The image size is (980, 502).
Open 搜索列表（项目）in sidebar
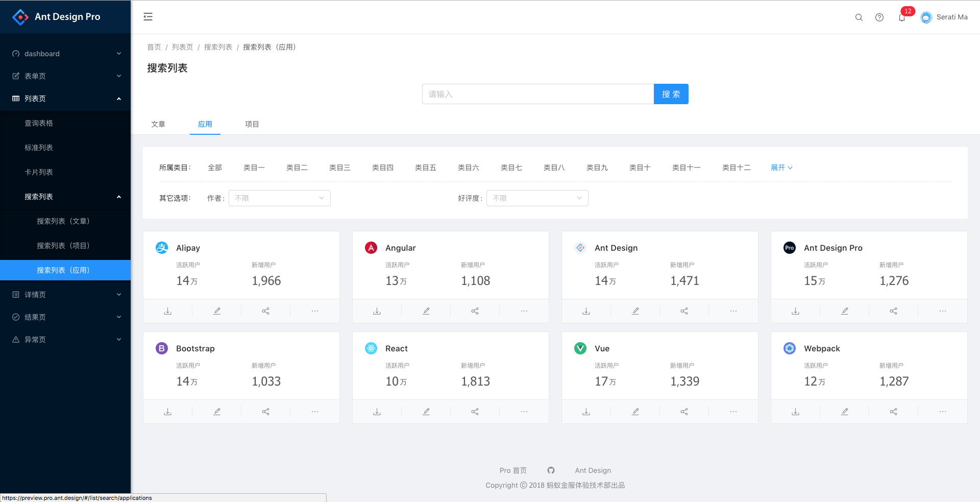(65, 246)
